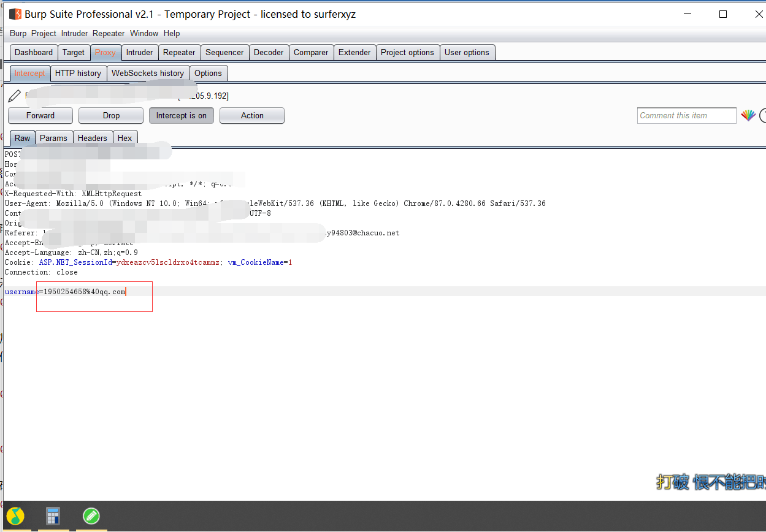
Task: Forward the intercepted request
Action: [40, 115]
